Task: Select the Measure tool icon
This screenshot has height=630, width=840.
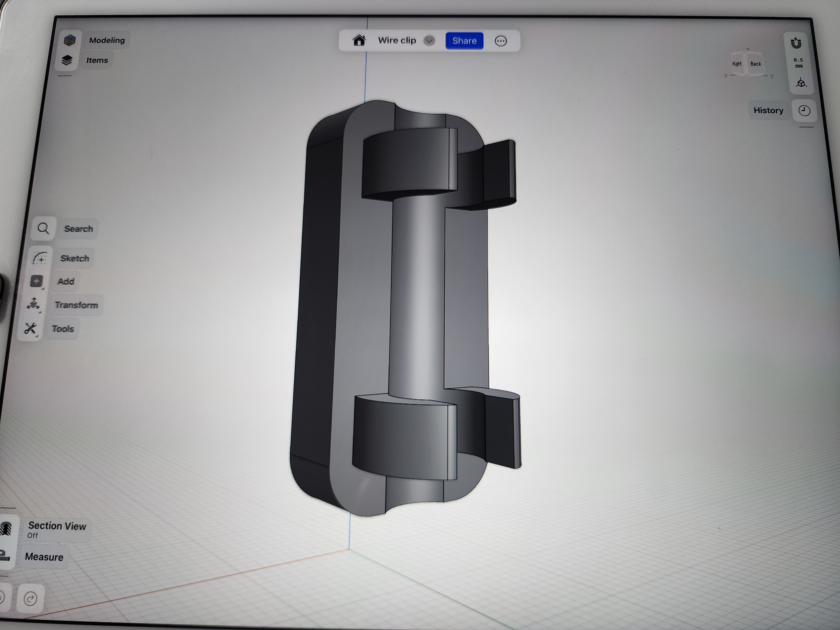Action: (x=4, y=555)
